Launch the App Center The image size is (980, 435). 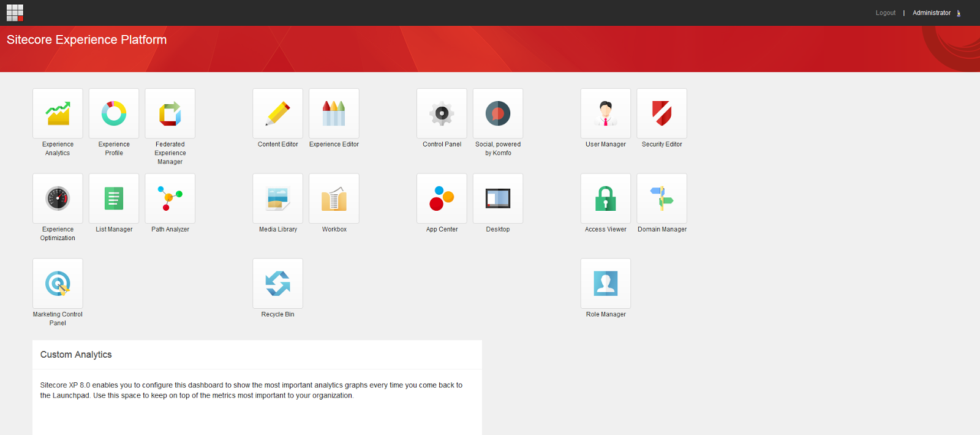coord(442,199)
